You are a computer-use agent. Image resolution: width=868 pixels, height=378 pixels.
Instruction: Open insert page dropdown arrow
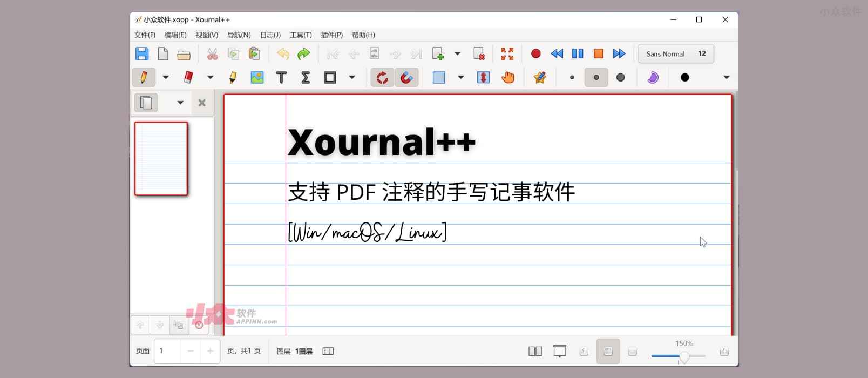click(x=457, y=53)
